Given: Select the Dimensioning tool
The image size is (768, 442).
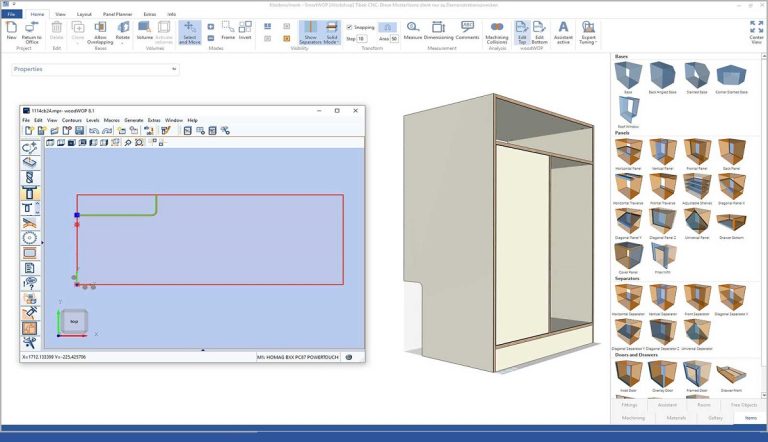Looking at the screenshot, I should coord(440,30).
